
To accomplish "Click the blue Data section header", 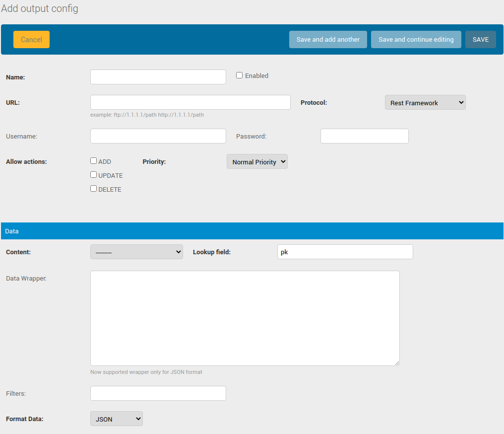I will point(252,230).
